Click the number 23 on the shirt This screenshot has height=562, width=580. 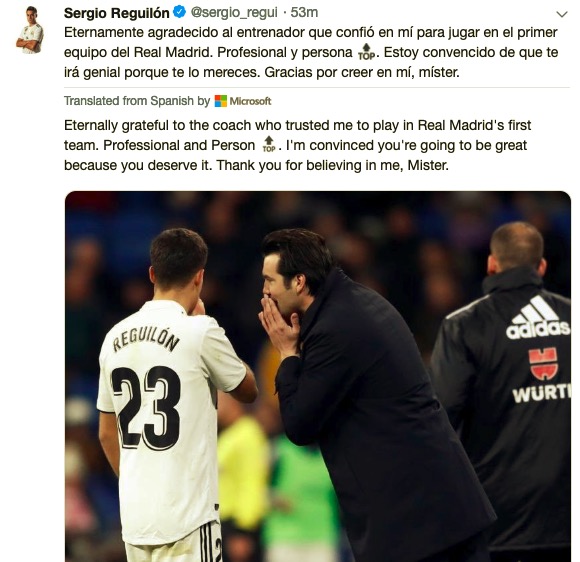[x=146, y=407]
